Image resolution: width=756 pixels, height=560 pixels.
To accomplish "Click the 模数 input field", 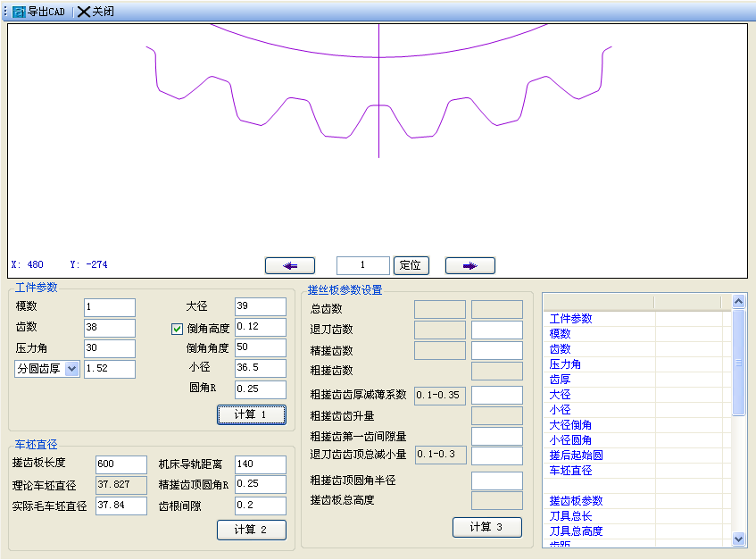I will [109, 307].
